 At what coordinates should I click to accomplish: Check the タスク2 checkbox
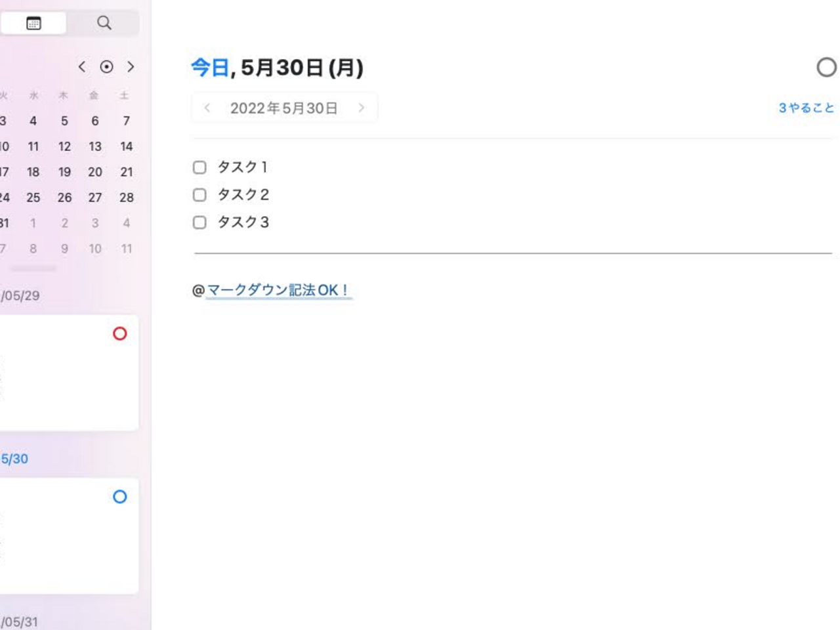pyautogui.click(x=199, y=195)
